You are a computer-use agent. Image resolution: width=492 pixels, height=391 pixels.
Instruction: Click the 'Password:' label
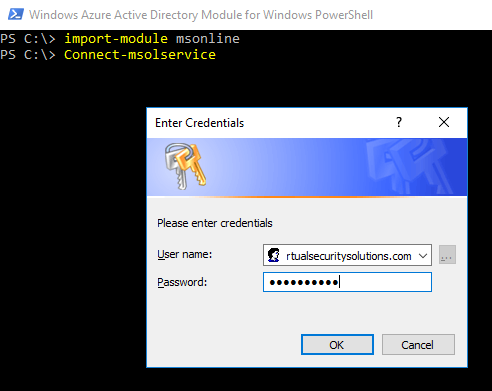coord(182,282)
